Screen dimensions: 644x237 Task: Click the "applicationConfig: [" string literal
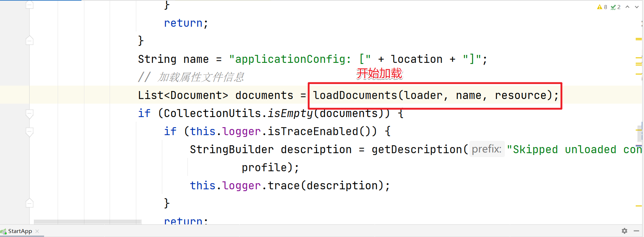pyautogui.click(x=300, y=59)
